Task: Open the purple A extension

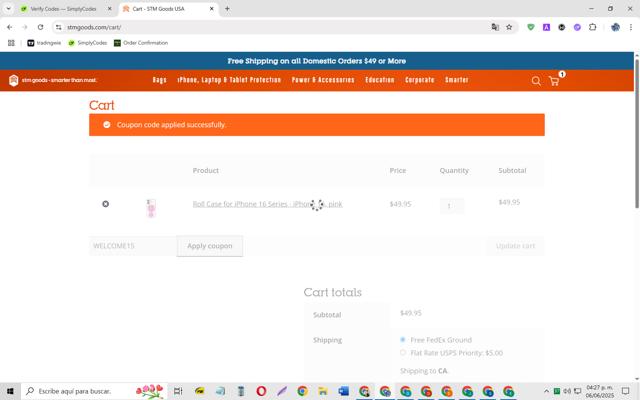Action: (x=546, y=27)
